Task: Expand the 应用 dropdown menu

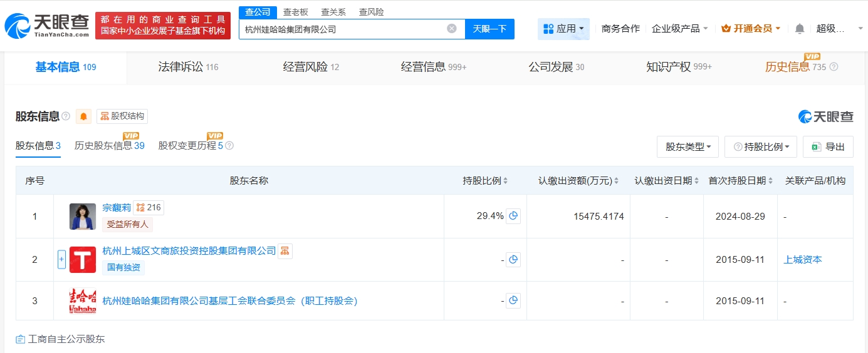Action: coord(563,29)
